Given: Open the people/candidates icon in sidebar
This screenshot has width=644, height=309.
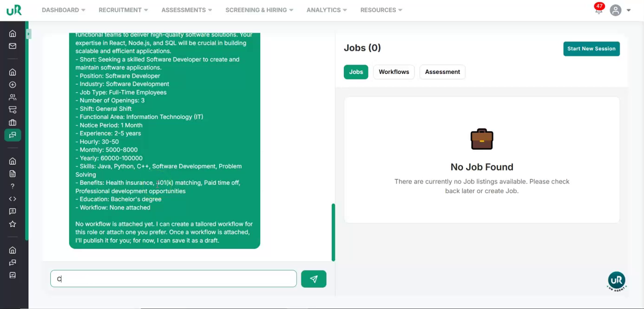Looking at the screenshot, I should tap(13, 97).
